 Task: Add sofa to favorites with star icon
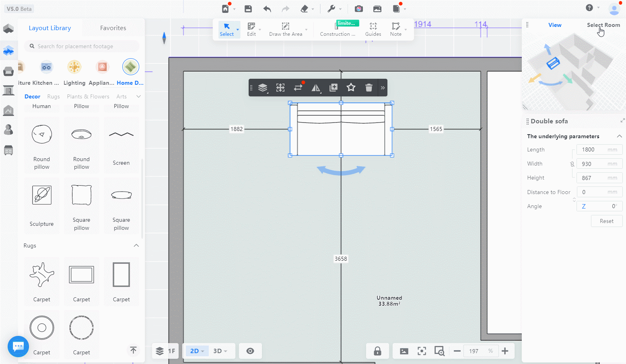(x=351, y=88)
